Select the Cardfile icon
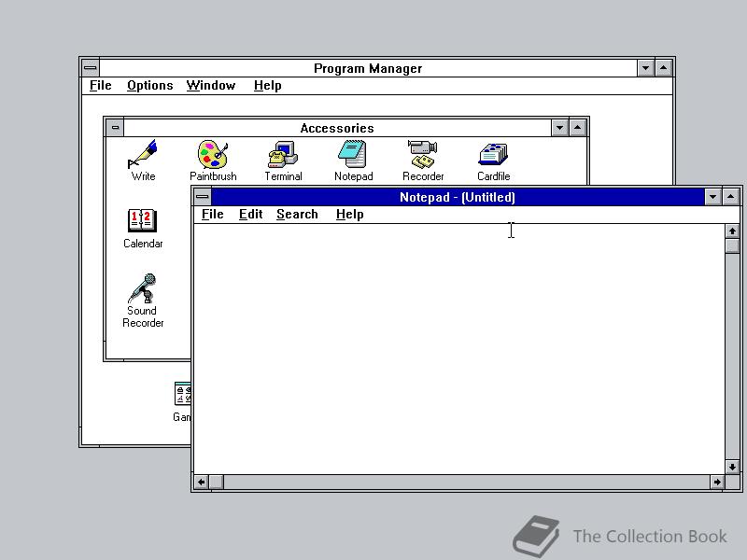Viewport: 747px width, 560px height. [493, 154]
